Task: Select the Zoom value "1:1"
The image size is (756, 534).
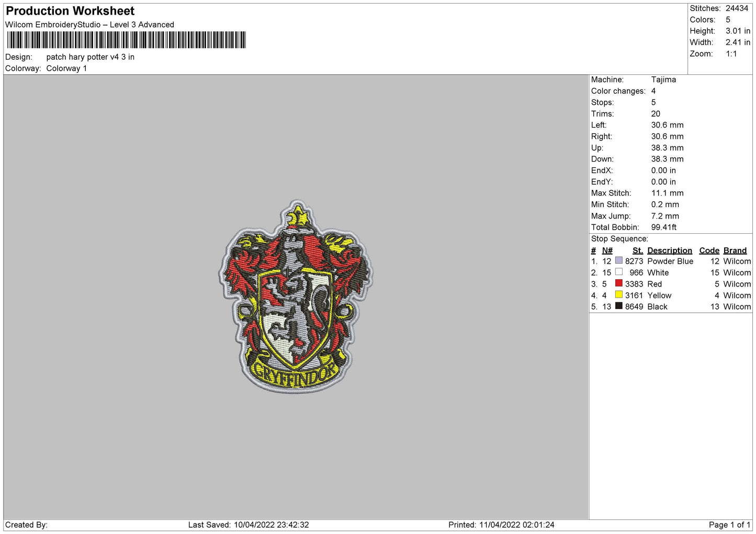Action: tap(731, 54)
